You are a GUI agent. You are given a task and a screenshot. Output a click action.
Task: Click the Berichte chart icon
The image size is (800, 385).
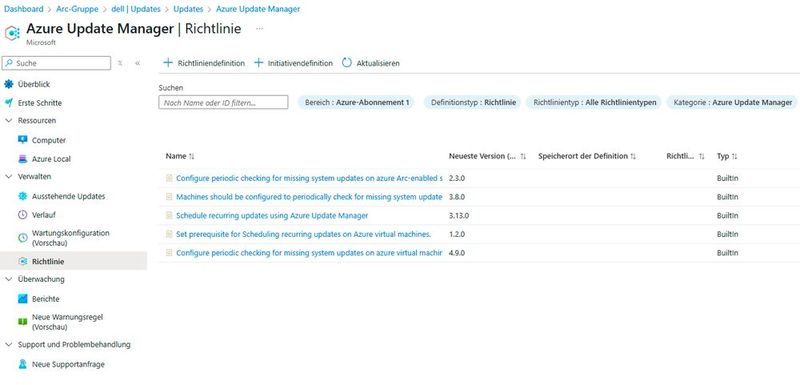(22, 299)
